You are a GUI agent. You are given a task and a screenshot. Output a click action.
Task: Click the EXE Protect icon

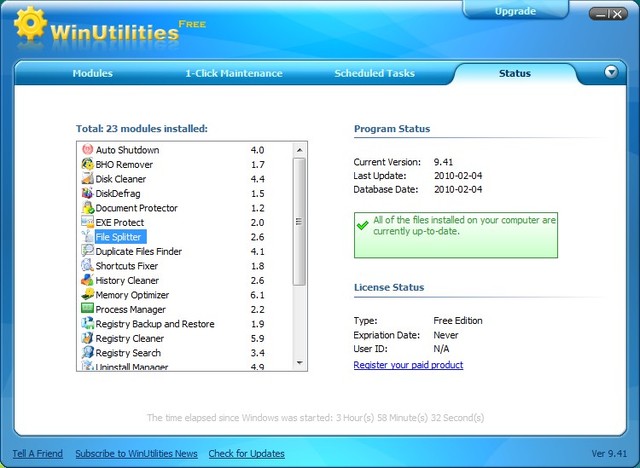tap(87, 222)
